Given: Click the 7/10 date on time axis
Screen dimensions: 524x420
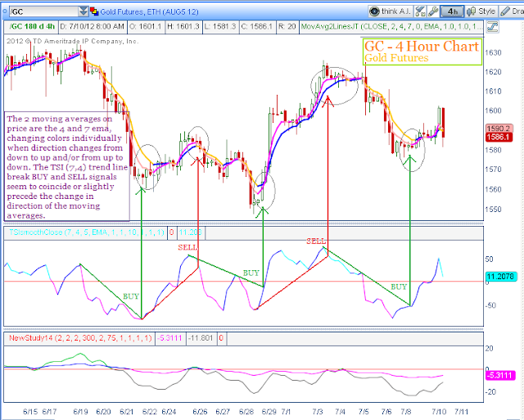Looking at the screenshot, I should [439, 411].
